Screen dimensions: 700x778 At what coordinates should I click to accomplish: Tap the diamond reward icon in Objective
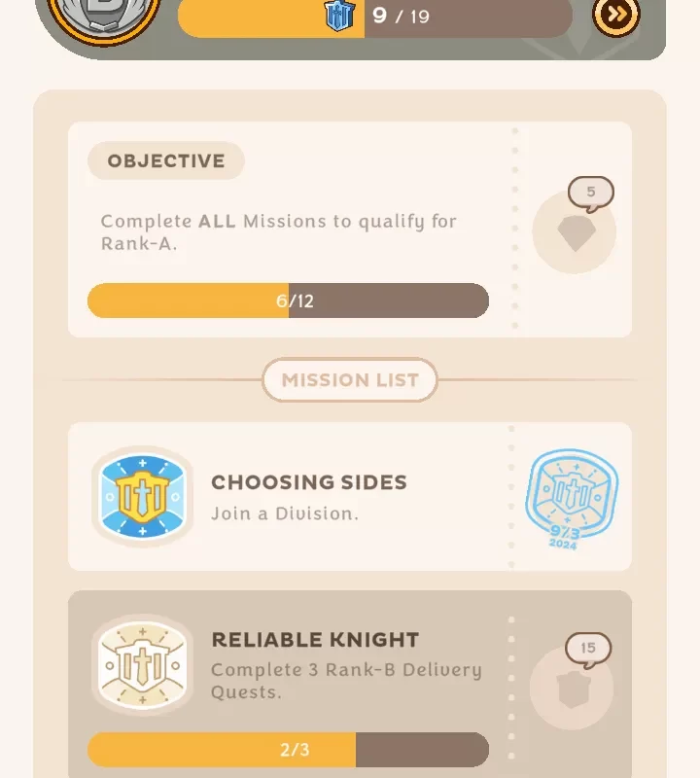point(575,233)
